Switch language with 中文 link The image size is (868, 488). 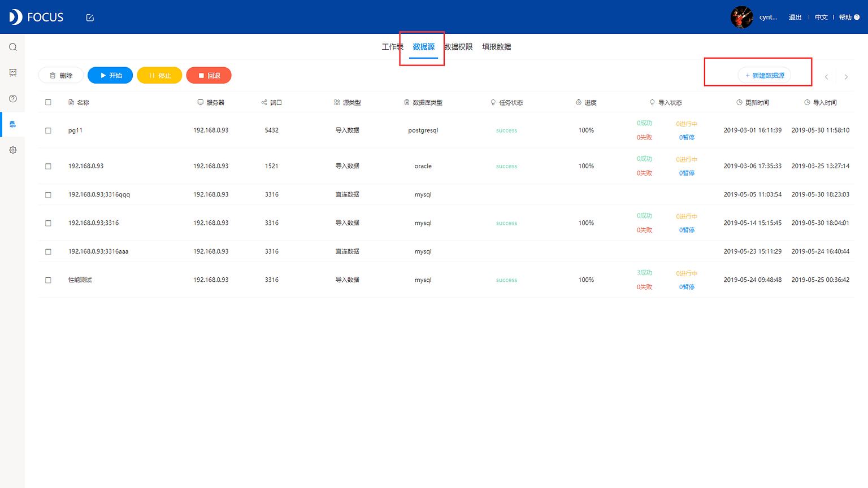[821, 18]
